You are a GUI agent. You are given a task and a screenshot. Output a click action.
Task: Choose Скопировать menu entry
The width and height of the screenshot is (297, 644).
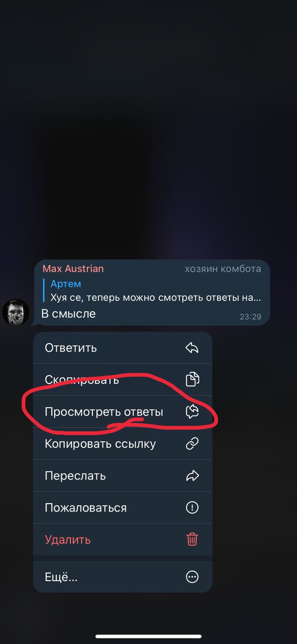pyautogui.click(x=123, y=379)
